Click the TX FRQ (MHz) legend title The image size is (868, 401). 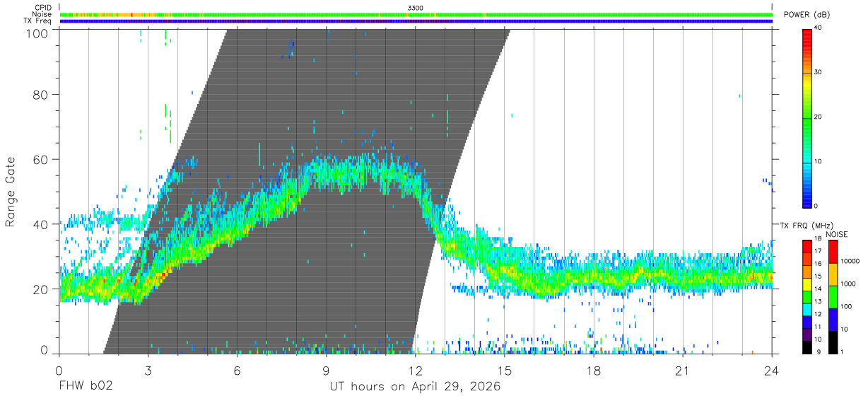click(x=805, y=226)
